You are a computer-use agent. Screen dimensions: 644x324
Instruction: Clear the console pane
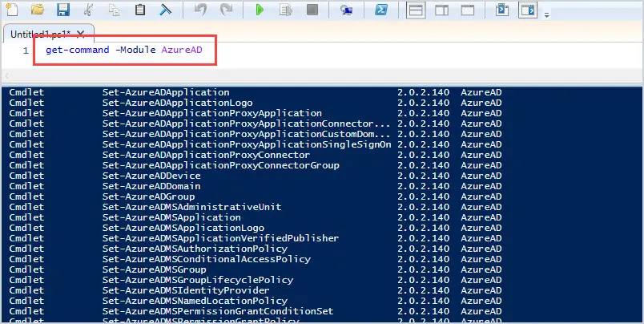(x=166, y=10)
